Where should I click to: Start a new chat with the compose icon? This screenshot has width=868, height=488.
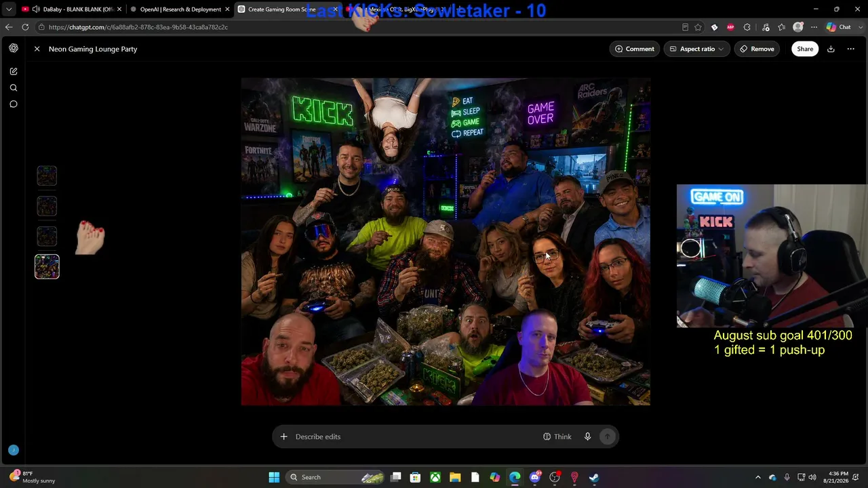[14, 71]
